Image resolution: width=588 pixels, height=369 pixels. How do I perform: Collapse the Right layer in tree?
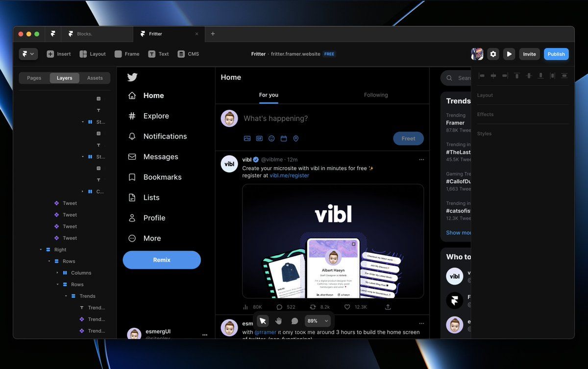coord(41,250)
